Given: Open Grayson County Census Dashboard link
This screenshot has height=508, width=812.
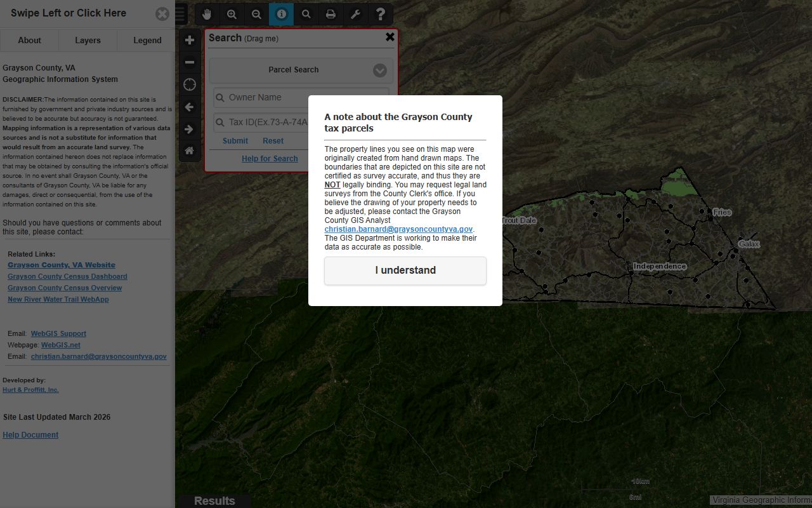Looking at the screenshot, I should coord(67,276).
